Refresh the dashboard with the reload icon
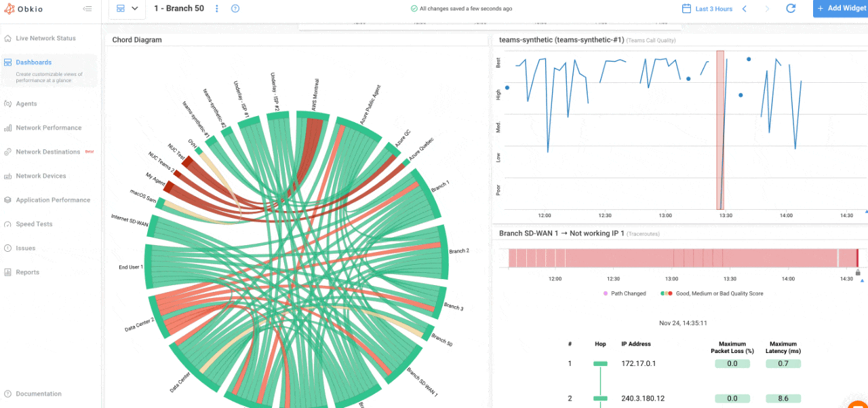Viewport: 868px width, 408px height. tap(791, 8)
